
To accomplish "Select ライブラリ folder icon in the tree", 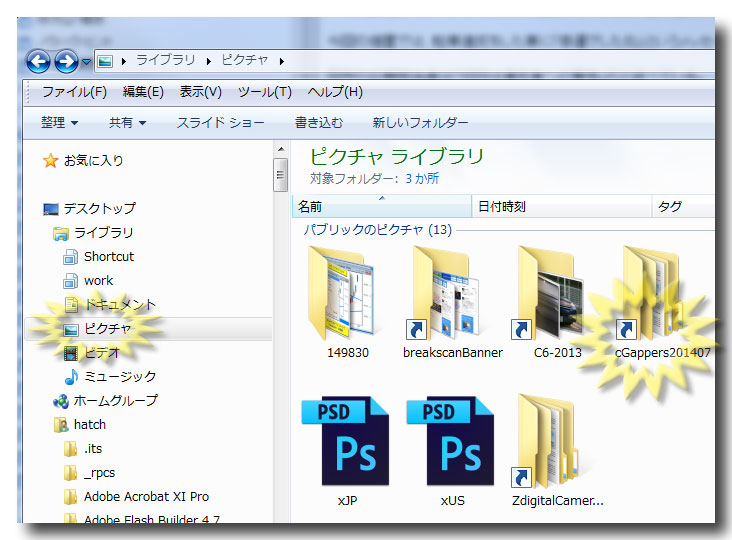I will 61,233.
